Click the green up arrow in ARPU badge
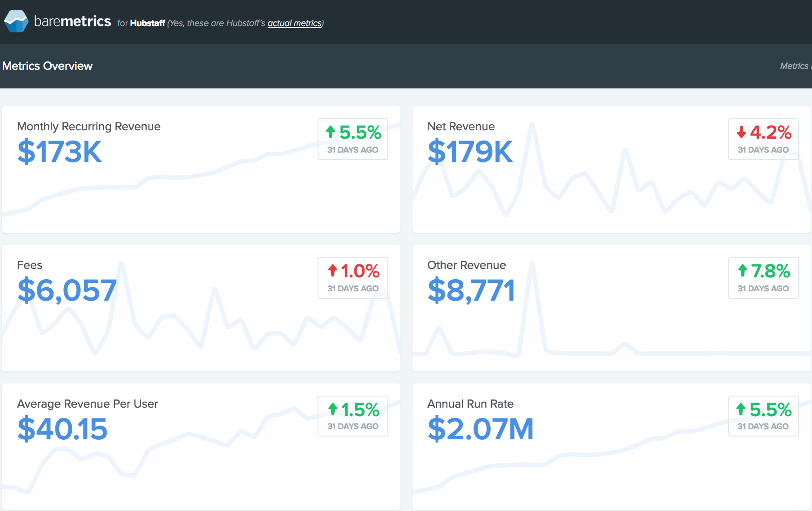This screenshot has width=812, height=511. pyautogui.click(x=332, y=409)
